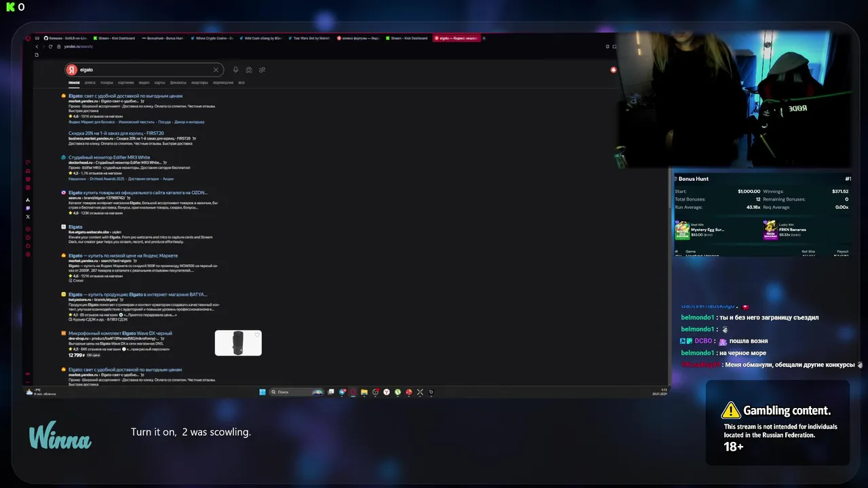Open 'Elgato — купить по низкой цене' result
The width and height of the screenshot is (868, 488).
[123, 256]
